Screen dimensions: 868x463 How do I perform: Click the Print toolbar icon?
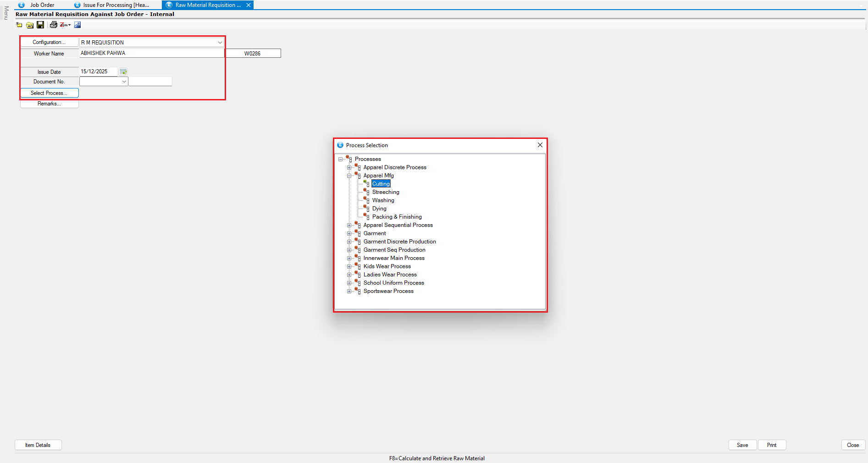pyautogui.click(x=53, y=25)
